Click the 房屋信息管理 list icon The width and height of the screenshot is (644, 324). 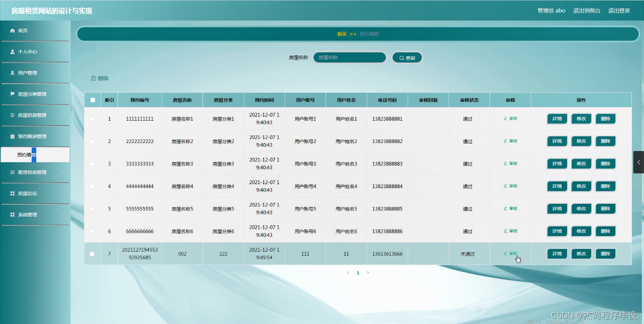[x=12, y=115]
